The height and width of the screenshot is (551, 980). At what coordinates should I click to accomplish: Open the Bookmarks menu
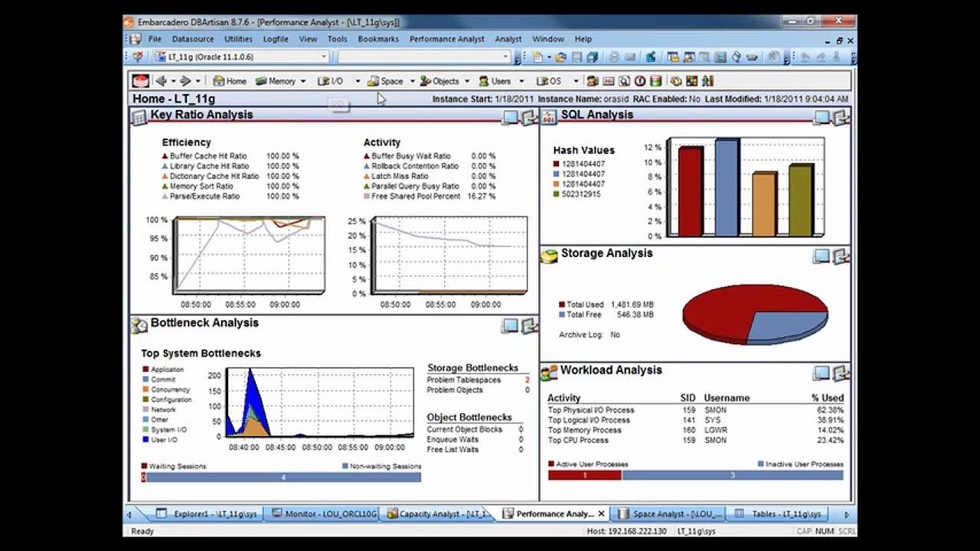(x=378, y=39)
